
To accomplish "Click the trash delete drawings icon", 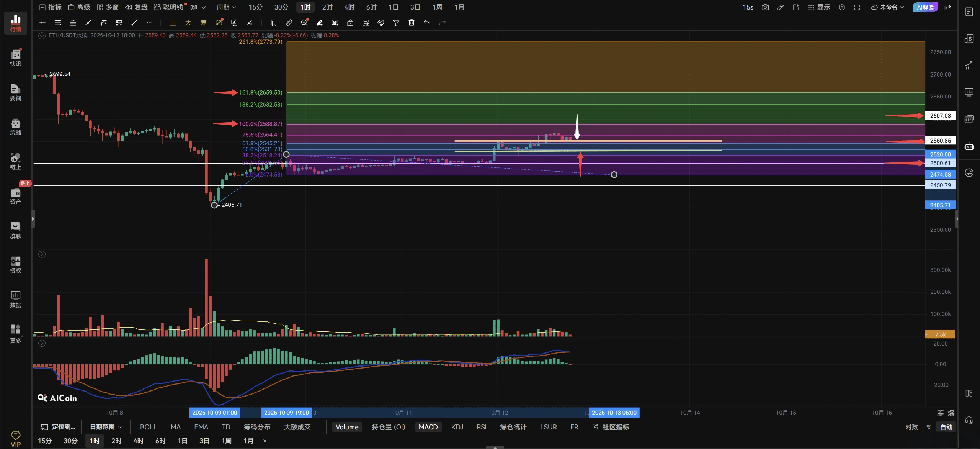I will coord(412,23).
